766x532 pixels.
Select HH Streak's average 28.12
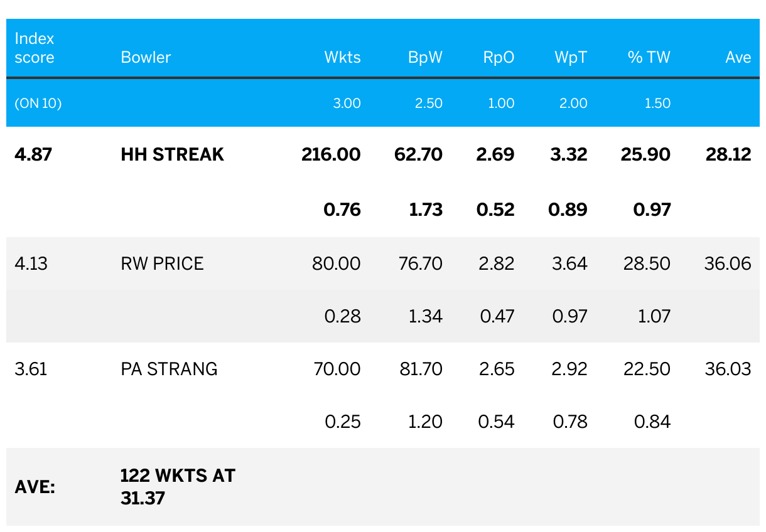728,155
